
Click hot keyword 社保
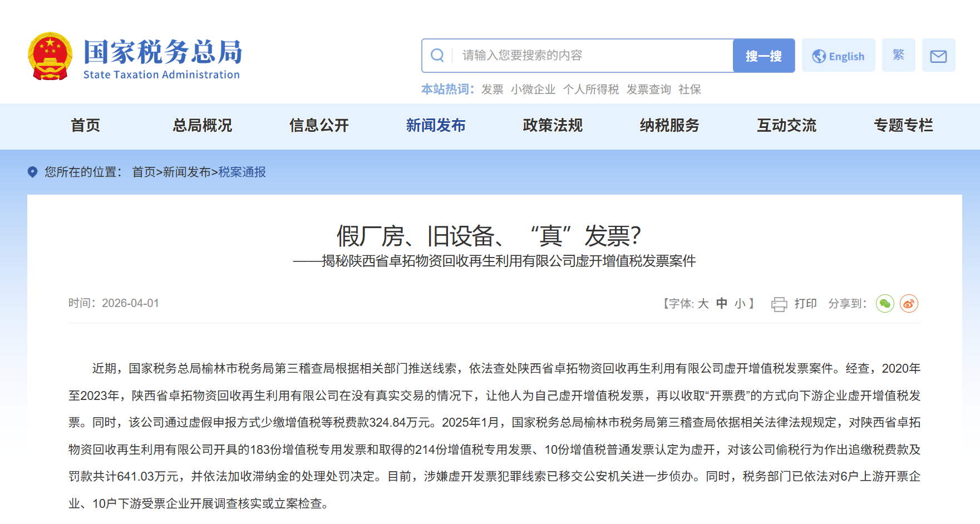click(x=690, y=89)
